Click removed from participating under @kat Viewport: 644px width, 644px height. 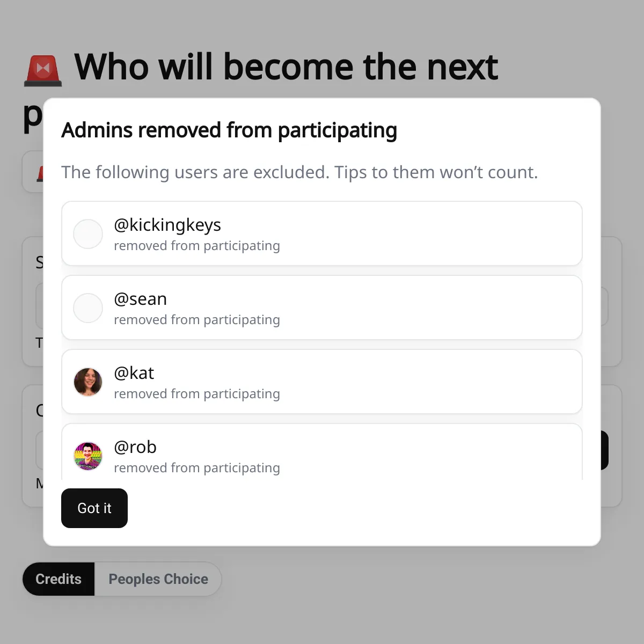click(x=196, y=393)
